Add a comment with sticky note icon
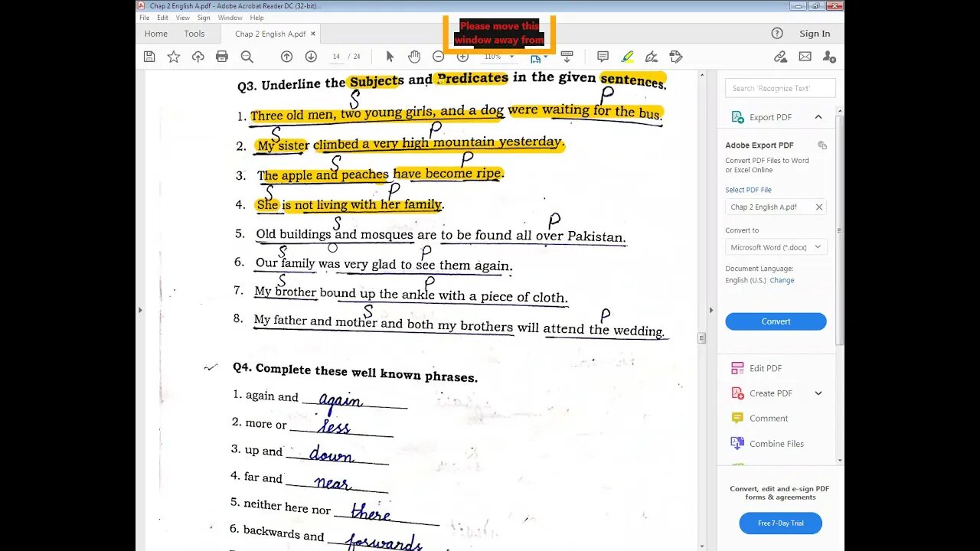The height and width of the screenshot is (551, 980). pyautogui.click(x=603, y=57)
